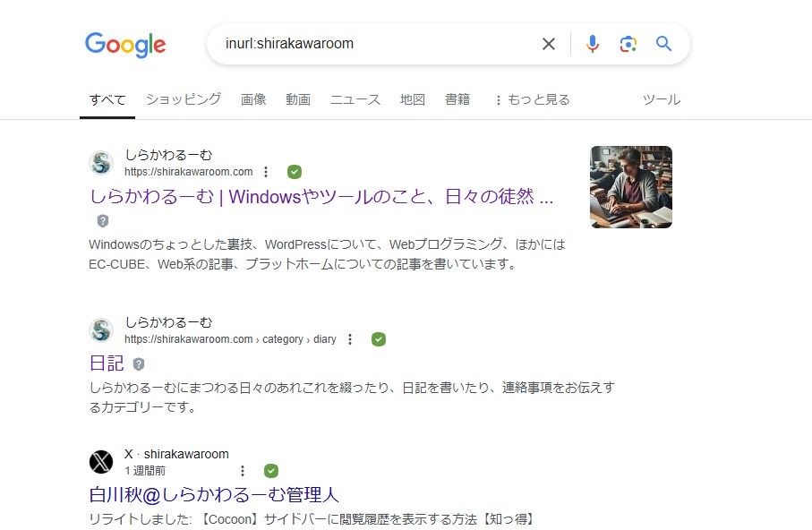Viewport: 812px width, 530px height.
Task: Open the ショッピング tab
Action: (184, 99)
